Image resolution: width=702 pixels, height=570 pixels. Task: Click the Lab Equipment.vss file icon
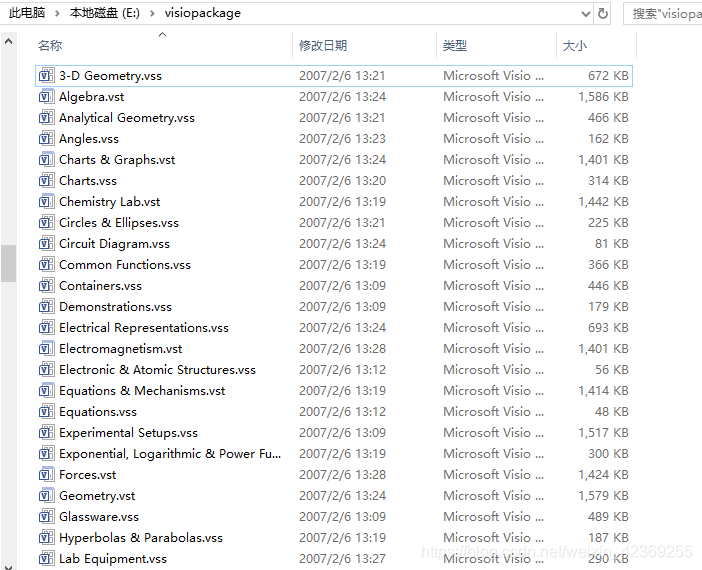[46, 559]
